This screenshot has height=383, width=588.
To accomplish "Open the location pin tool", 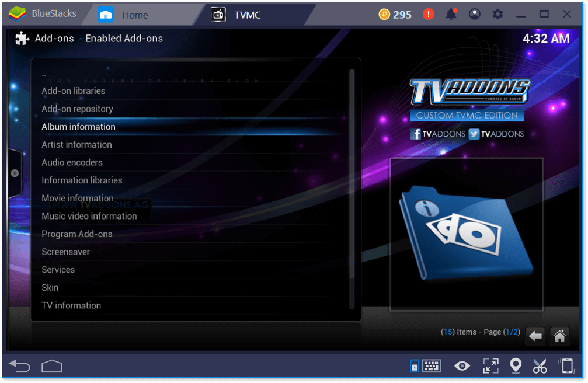I will click(516, 365).
